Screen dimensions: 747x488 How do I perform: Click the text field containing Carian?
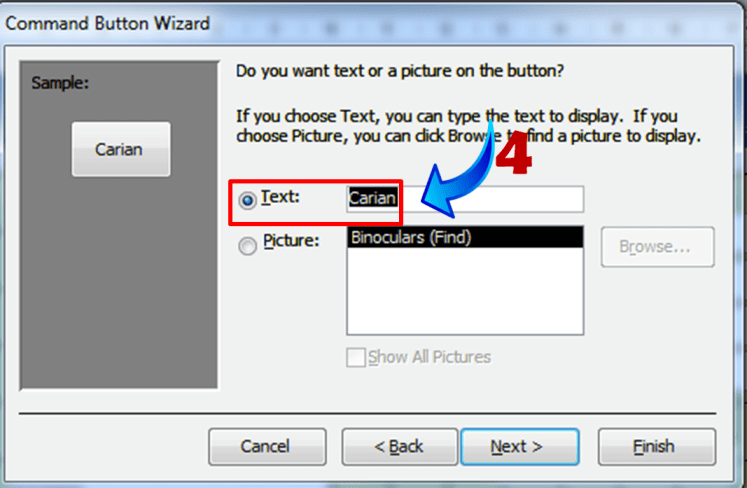[x=465, y=199]
